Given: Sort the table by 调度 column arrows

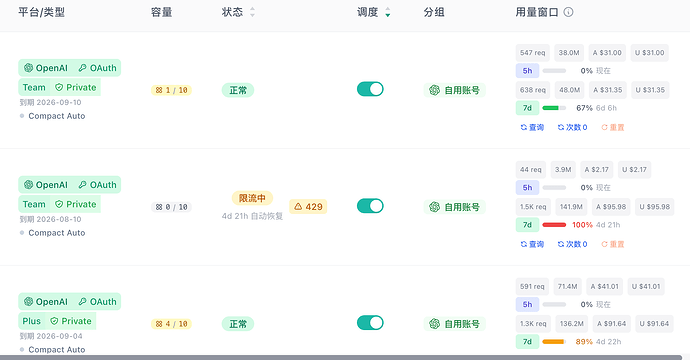Looking at the screenshot, I should point(387,12).
